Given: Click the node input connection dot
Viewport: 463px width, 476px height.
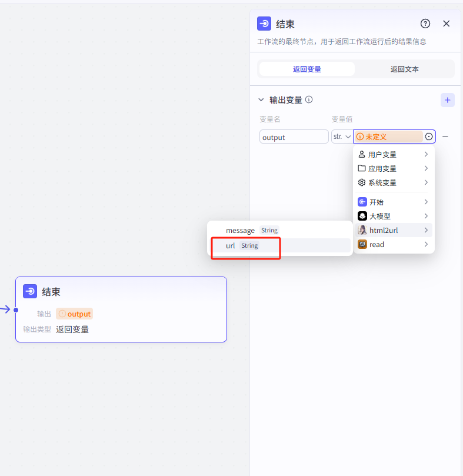Looking at the screenshot, I should 16,310.
